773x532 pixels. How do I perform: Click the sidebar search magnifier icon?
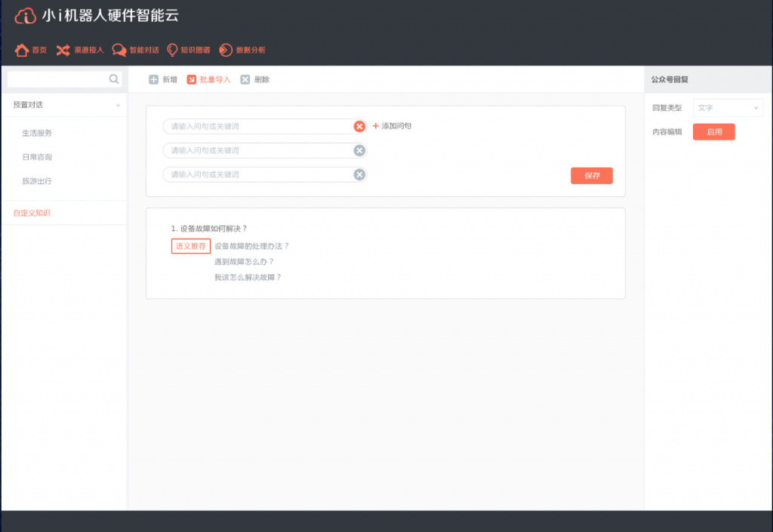(x=114, y=78)
